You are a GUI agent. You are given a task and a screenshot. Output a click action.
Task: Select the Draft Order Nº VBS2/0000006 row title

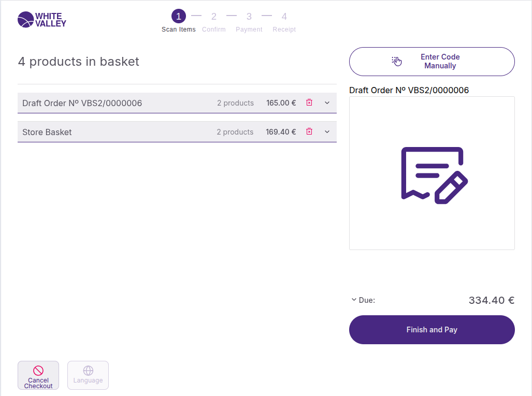point(82,103)
